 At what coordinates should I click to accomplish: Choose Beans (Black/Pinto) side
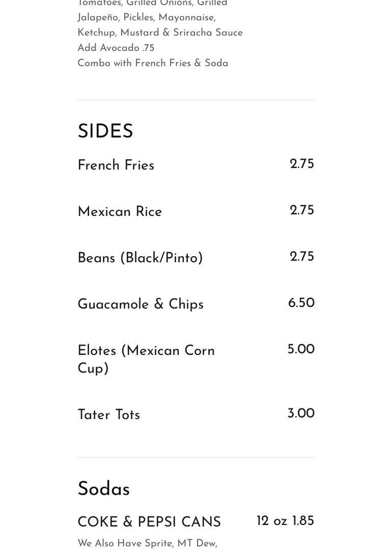point(140,258)
